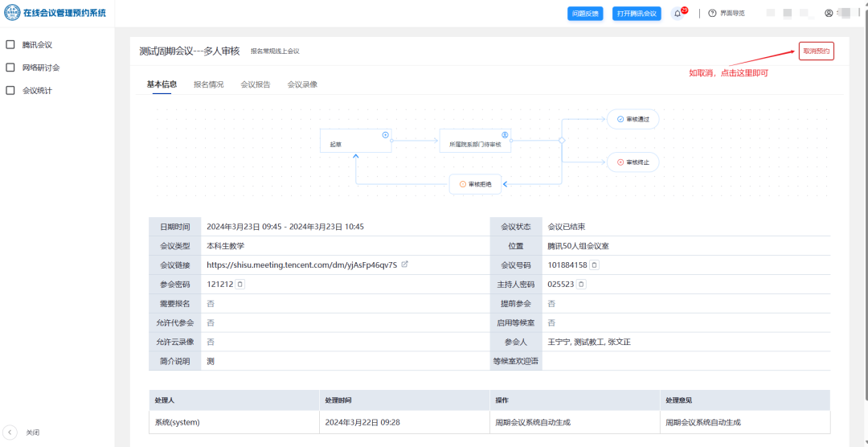This screenshot has height=447, width=868.
Task: Switch to the 会议录像 tab
Action: click(302, 84)
